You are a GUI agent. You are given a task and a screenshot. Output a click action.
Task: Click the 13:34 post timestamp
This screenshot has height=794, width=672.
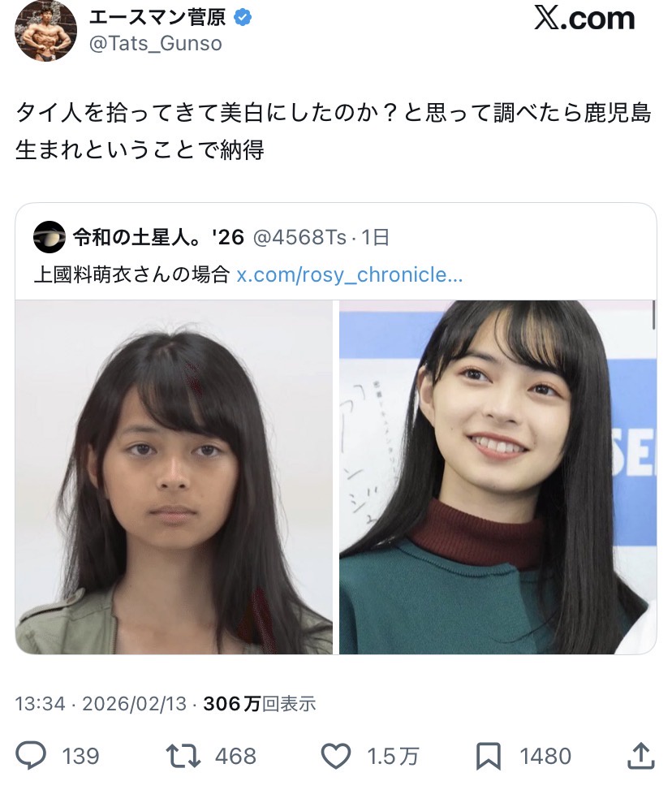(40, 704)
